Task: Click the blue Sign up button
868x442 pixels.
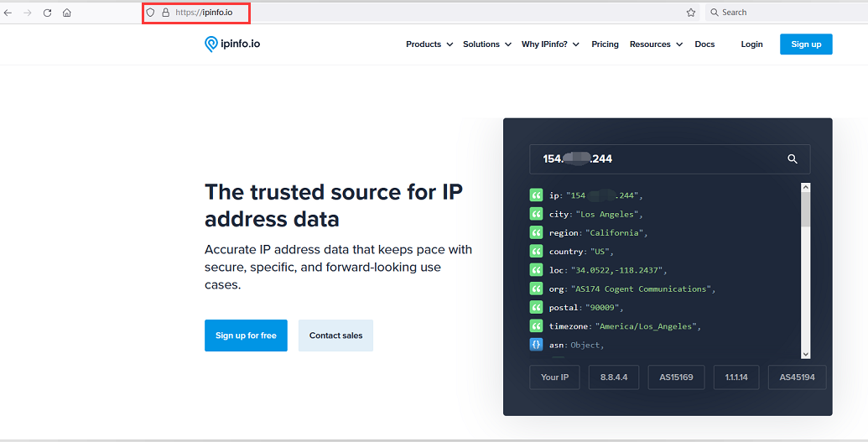Action: (806, 44)
